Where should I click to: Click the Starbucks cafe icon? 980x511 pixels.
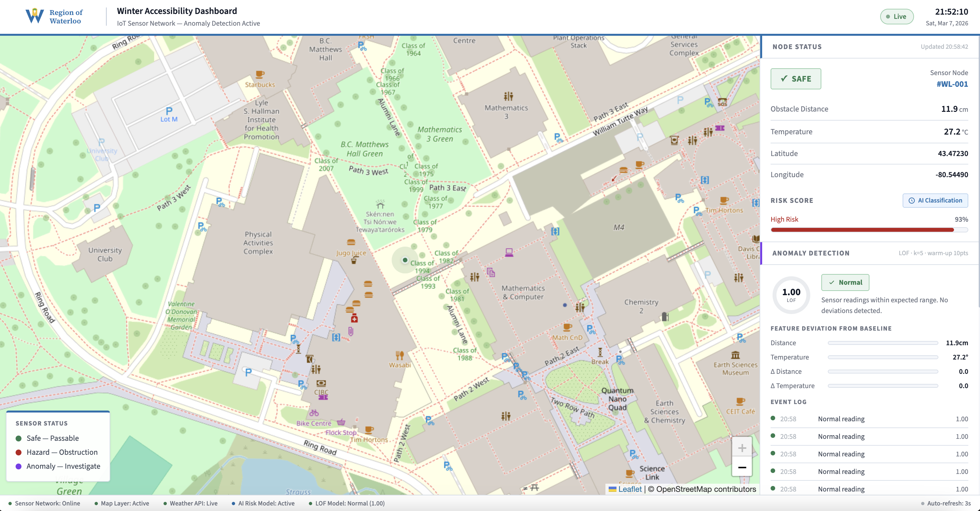tap(260, 74)
